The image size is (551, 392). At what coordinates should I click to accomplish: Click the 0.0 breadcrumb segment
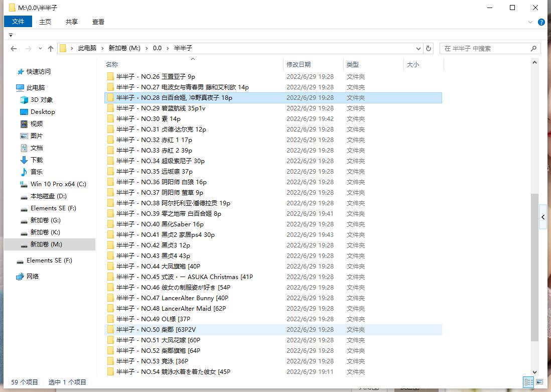[x=157, y=48]
